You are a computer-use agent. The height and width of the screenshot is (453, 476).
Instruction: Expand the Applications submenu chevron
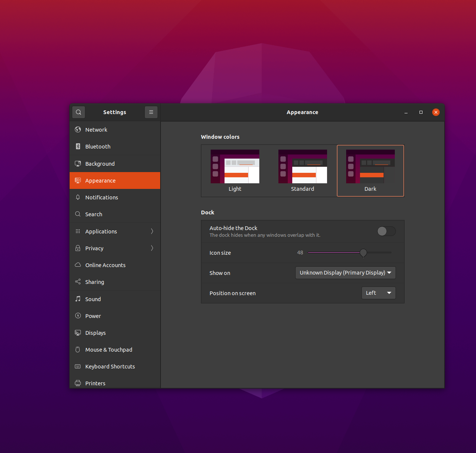click(x=152, y=231)
